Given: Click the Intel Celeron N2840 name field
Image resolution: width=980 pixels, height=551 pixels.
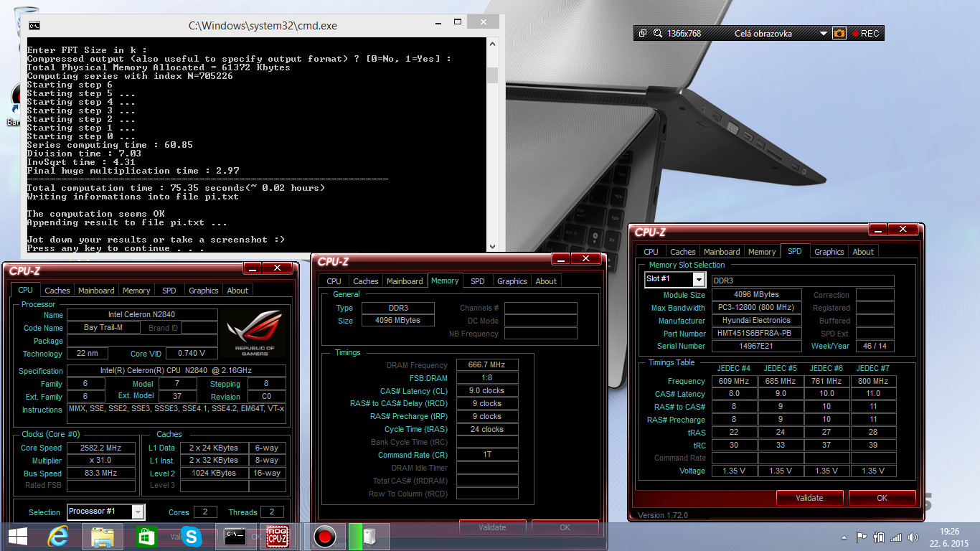Looking at the screenshot, I should coord(142,315).
